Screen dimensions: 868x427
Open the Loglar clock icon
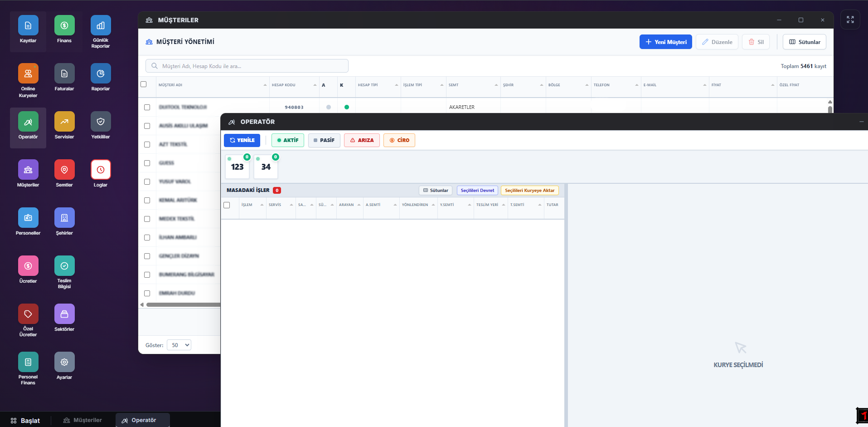tap(101, 170)
